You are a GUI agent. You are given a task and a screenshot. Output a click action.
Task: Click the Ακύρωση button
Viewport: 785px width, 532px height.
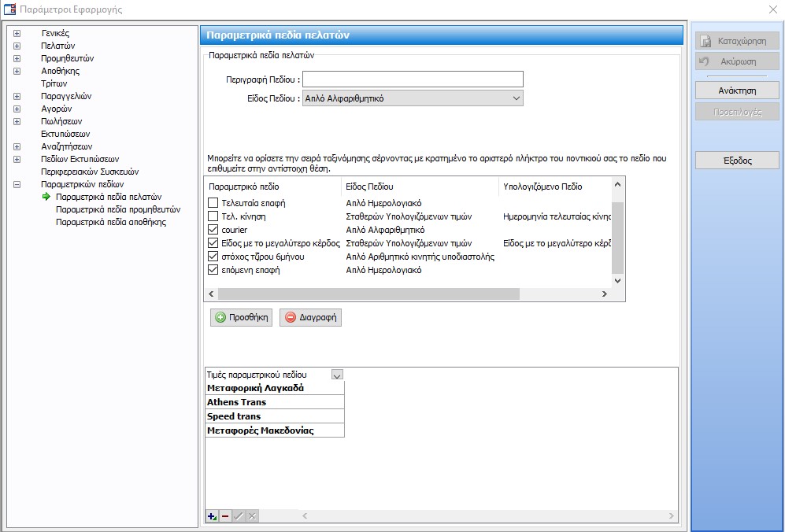[737, 61]
